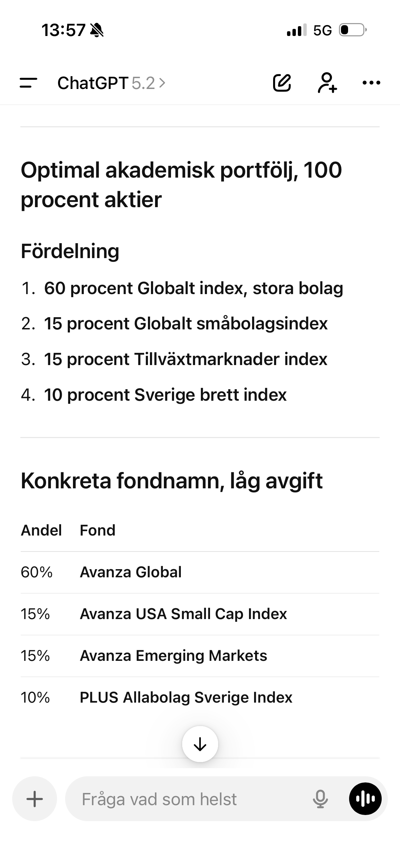Tap the silent mode bell icon

[x=97, y=30]
